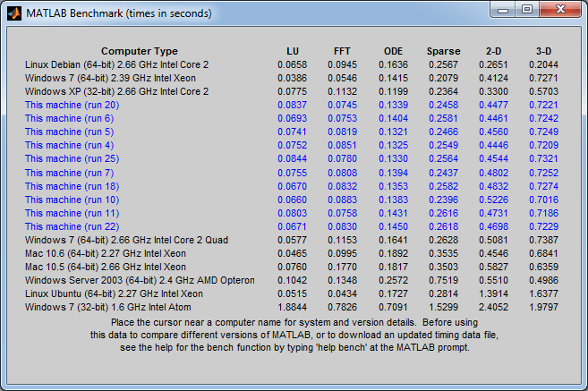Select 'Linux Debian (64-bit) 2.66 GHz Intel Core 2'
The height and width of the screenshot is (391, 588).
pos(116,64)
